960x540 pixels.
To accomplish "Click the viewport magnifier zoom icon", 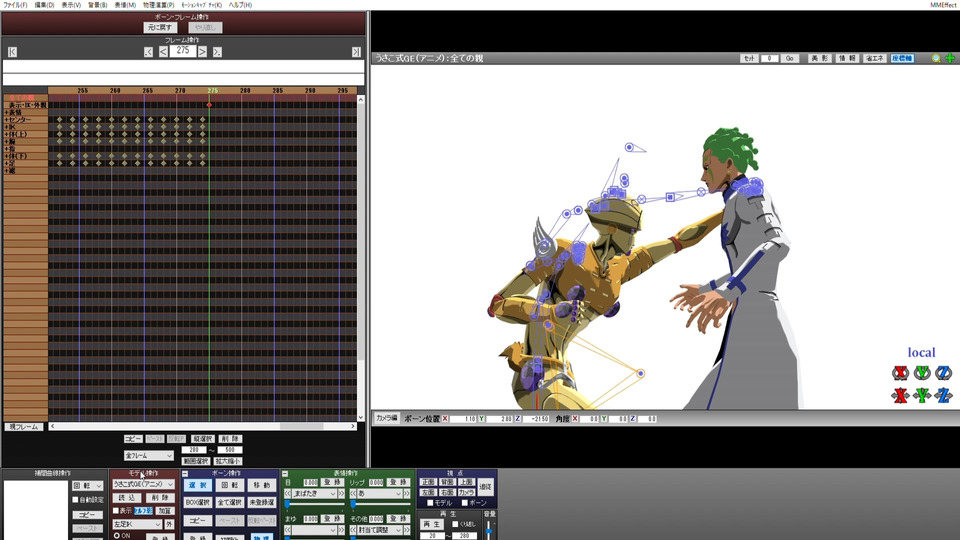I will (936, 58).
